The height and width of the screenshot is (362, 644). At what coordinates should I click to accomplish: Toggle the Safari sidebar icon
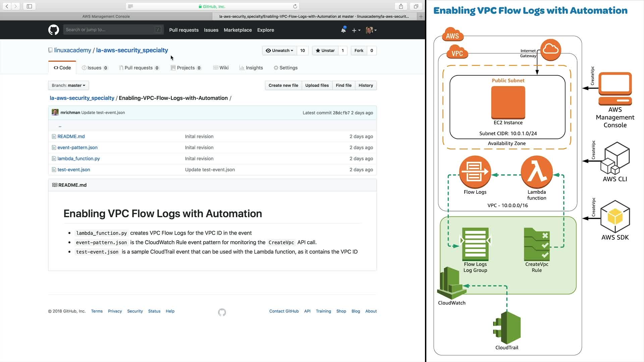[x=29, y=6]
